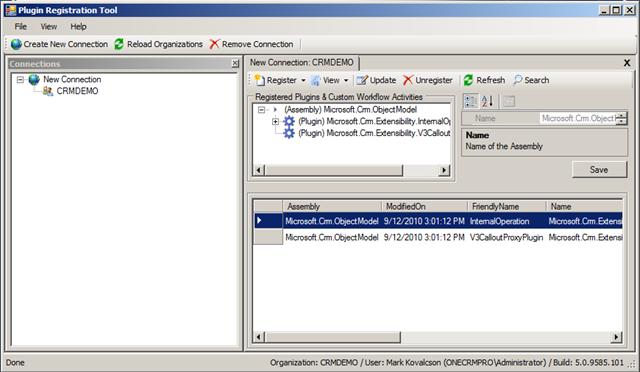Sort grid by ModifiedOn column header
The height and width of the screenshot is (372, 640).
click(x=424, y=207)
